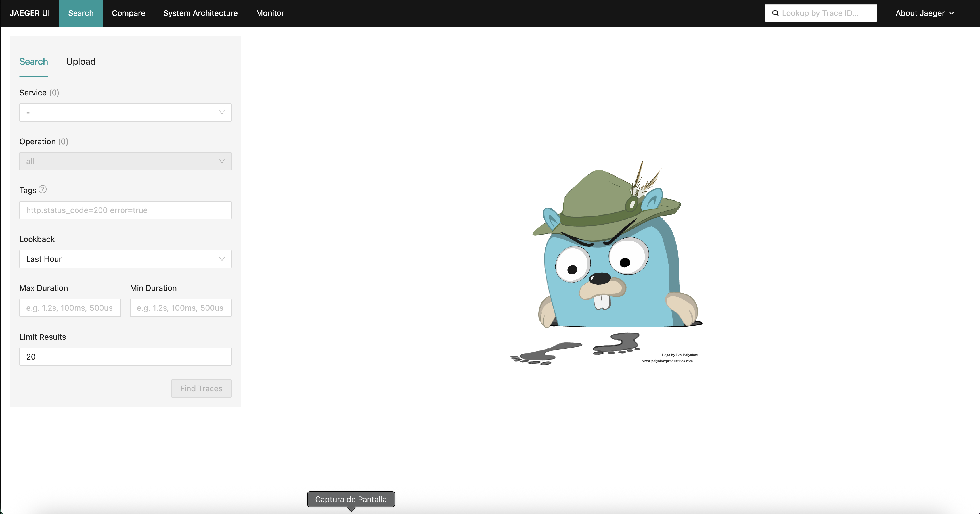Click the Max Duration input
This screenshot has height=514, width=980.
70,308
